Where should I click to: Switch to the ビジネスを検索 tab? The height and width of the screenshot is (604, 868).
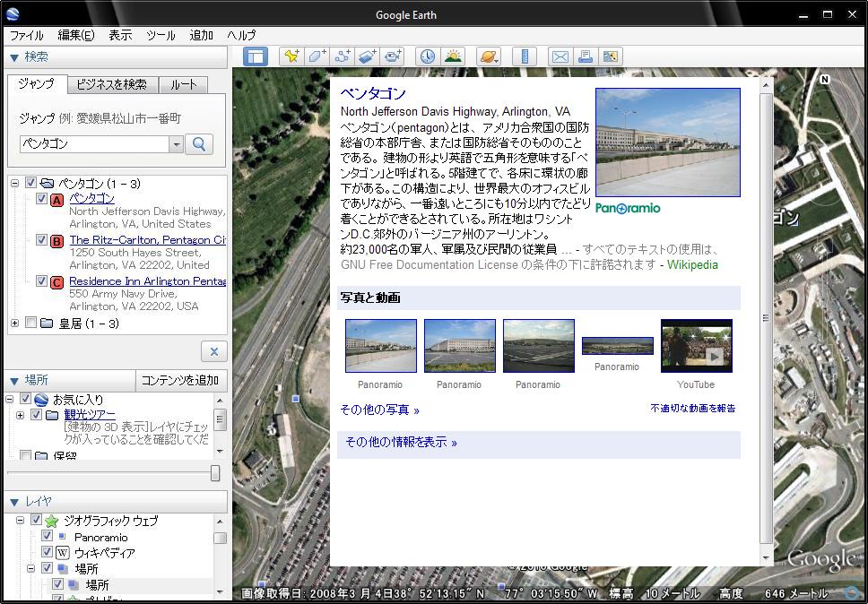click(113, 84)
